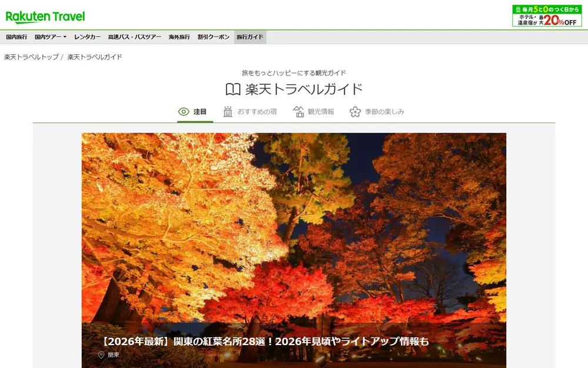
Task: Follow the 楽天トラベルトップ breadcrumb link
Action: pos(32,57)
